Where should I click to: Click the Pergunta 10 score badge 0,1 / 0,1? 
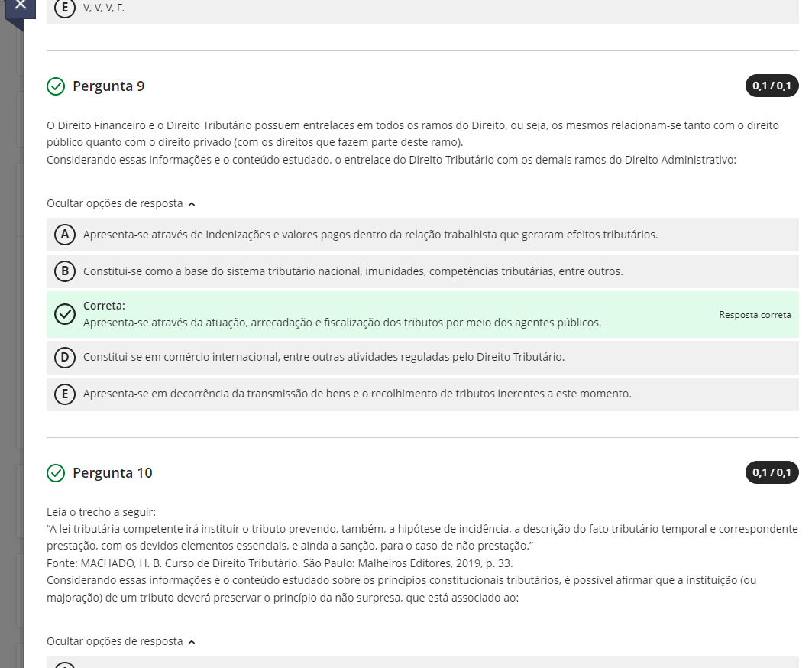click(x=772, y=473)
